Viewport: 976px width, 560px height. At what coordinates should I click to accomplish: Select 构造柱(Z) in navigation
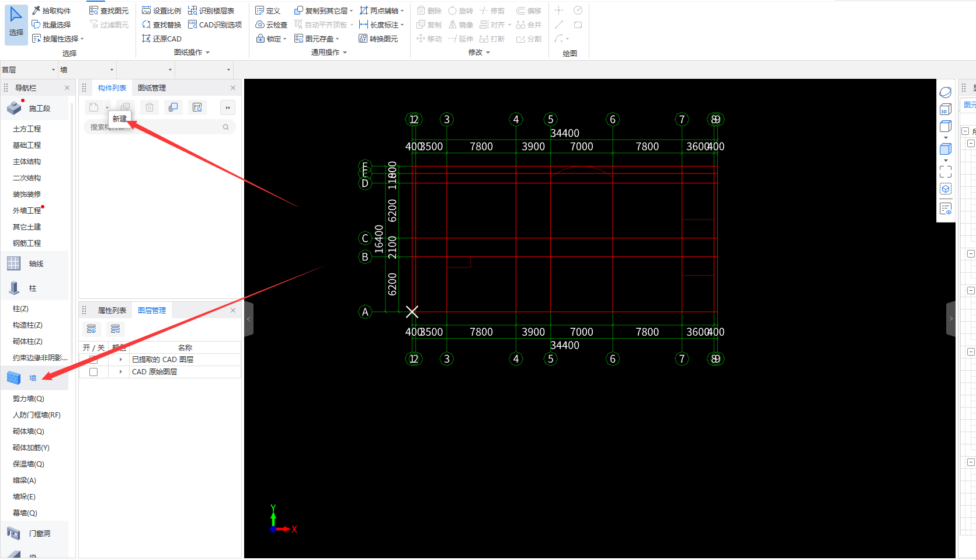click(27, 325)
